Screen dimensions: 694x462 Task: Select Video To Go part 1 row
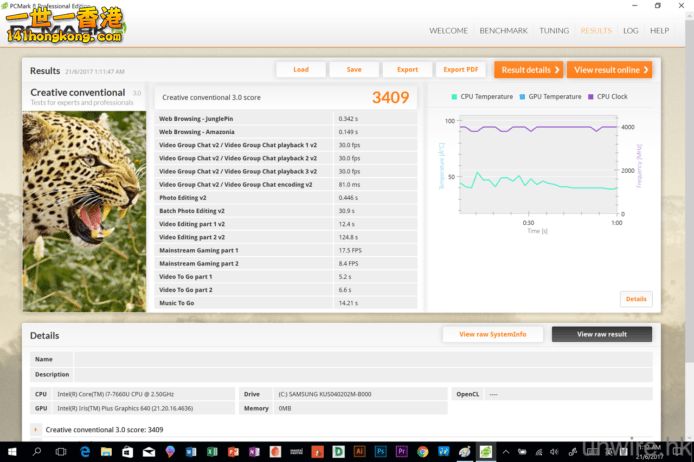[286, 277]
